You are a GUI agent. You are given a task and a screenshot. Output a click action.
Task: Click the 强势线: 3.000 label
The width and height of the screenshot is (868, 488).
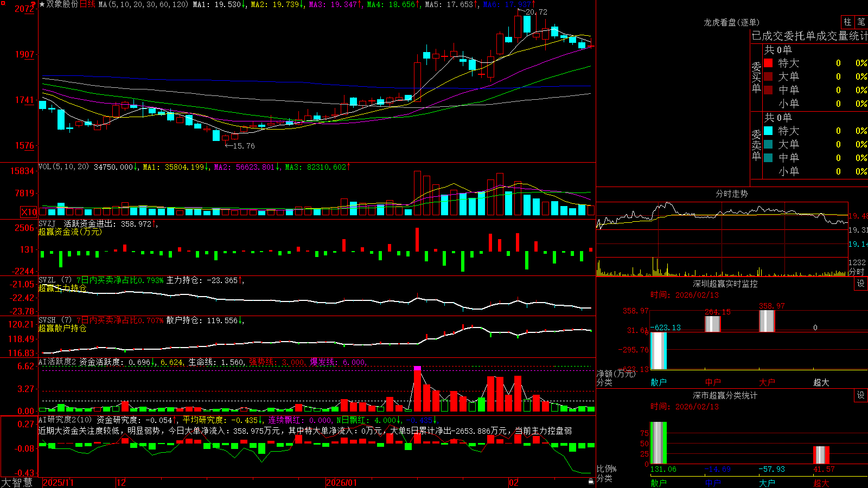(277, 362)
